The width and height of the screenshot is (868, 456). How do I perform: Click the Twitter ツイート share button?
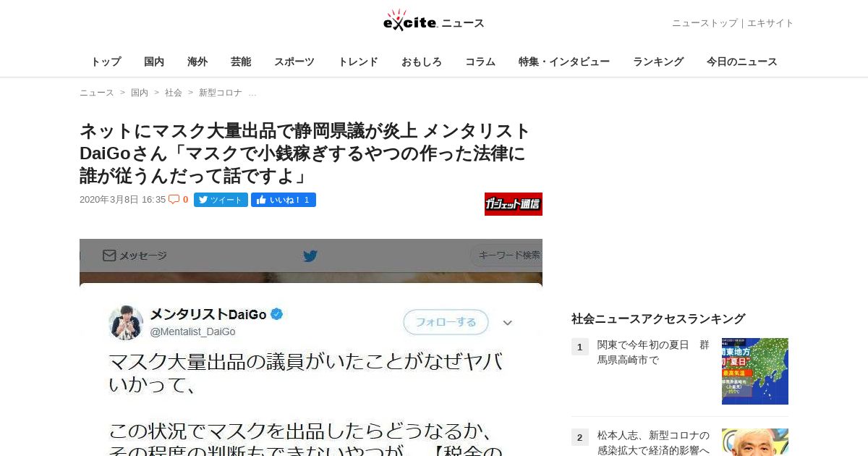[221, 200]
